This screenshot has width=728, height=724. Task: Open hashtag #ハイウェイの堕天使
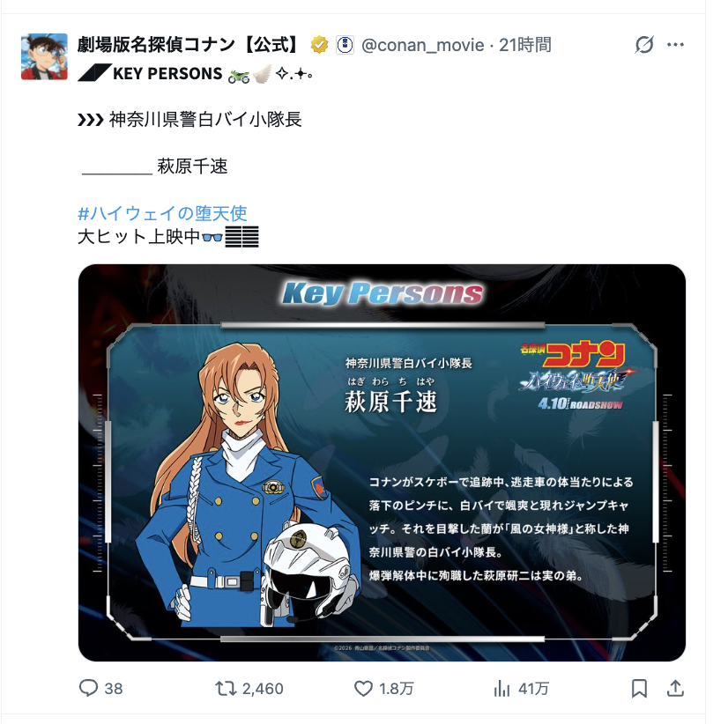(x=162, y=213)
